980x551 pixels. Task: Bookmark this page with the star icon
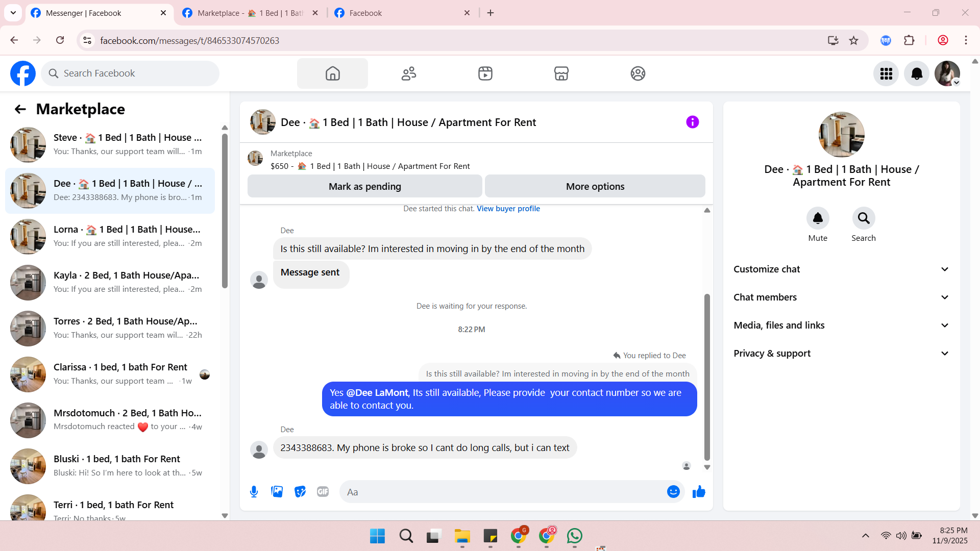point(854,40)
